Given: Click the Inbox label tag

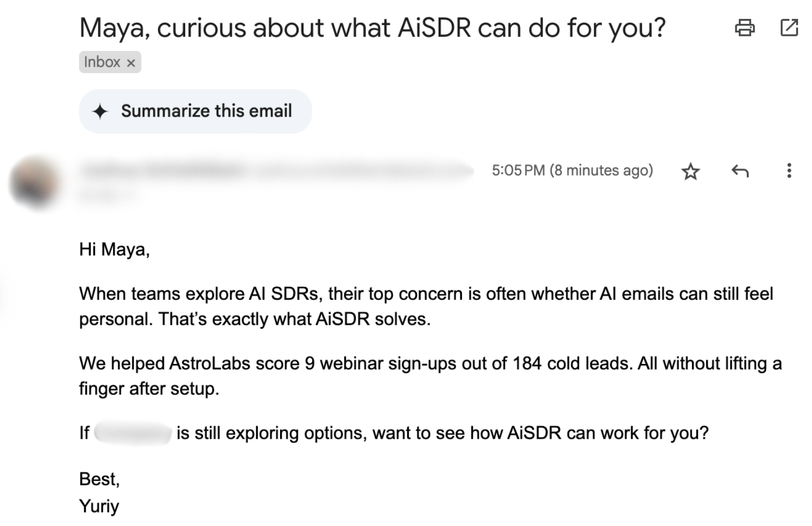Looking at the screenshot, I should [x=102, y=62].
